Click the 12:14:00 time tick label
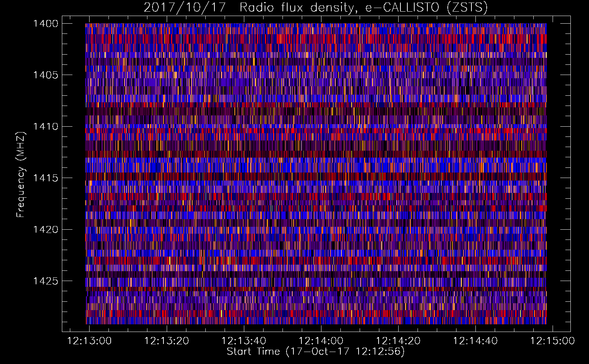589x364 pixels. click(x=321, y=341)
